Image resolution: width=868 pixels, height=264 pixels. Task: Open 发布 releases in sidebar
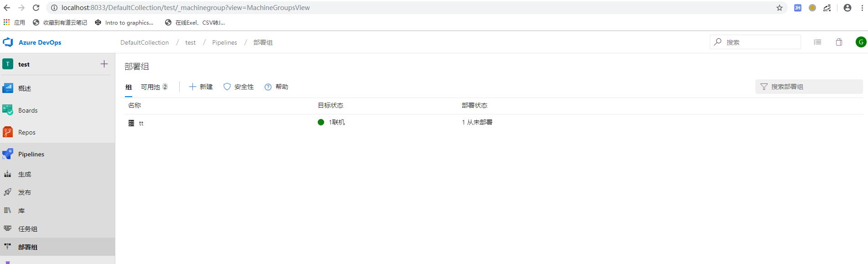tap(25, 192)
